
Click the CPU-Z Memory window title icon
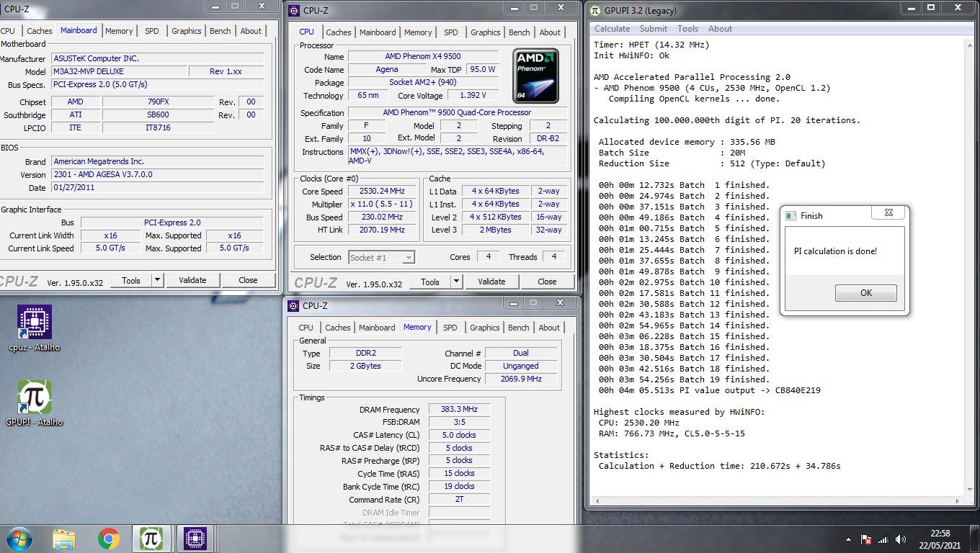pyautogui.click(x=293, y=305)
